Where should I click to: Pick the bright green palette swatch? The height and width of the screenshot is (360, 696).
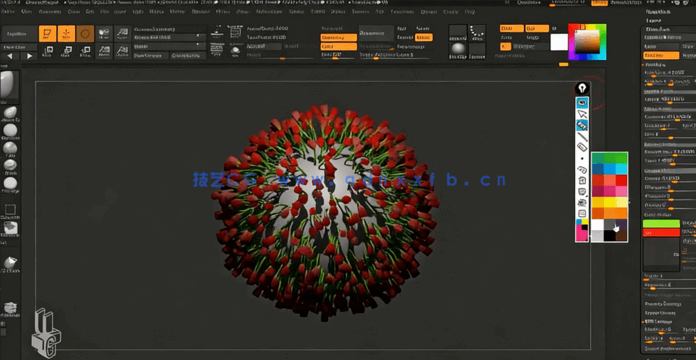coord(621,158)
